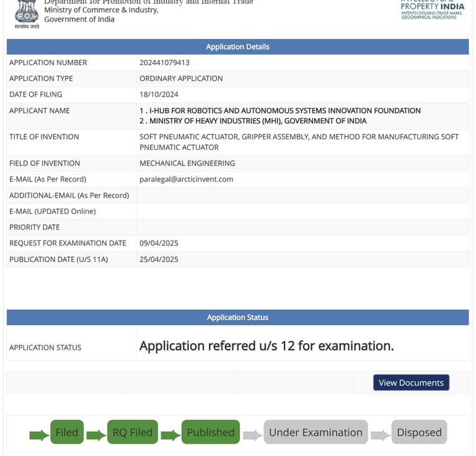
Task: Click the APPLICANT NAME label
Action: point(40,110)
